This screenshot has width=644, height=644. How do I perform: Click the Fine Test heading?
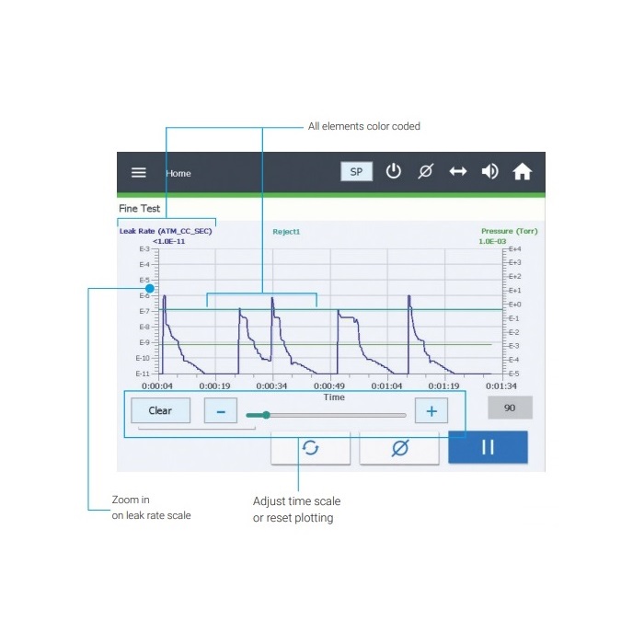point(140,209)
